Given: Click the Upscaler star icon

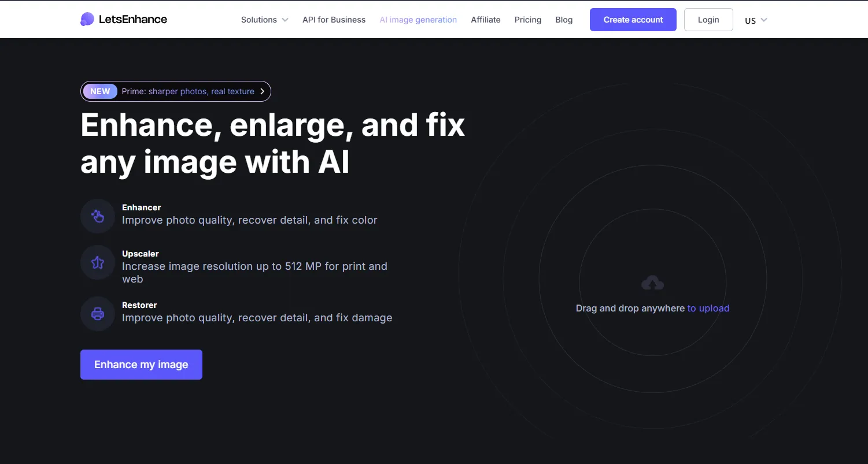Looking at the screenshot, I should [98, 262].
